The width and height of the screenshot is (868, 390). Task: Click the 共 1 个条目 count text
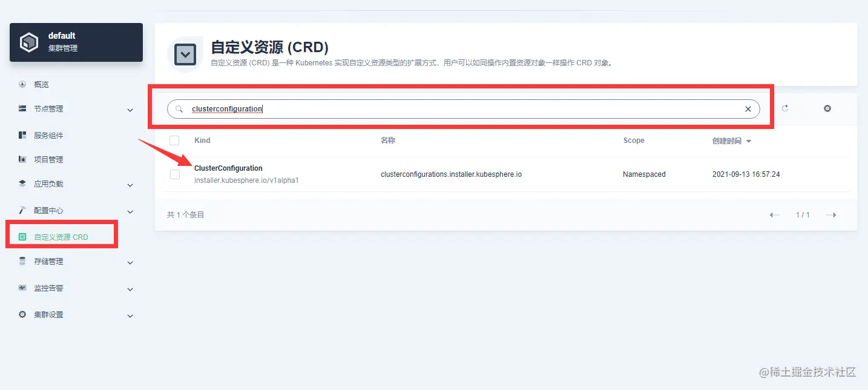click(185, 215)
